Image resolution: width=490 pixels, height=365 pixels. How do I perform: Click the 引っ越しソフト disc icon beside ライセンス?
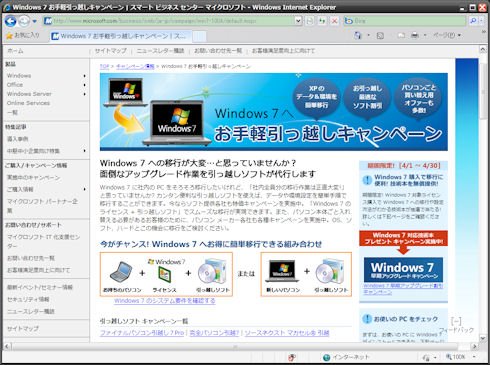212,272
